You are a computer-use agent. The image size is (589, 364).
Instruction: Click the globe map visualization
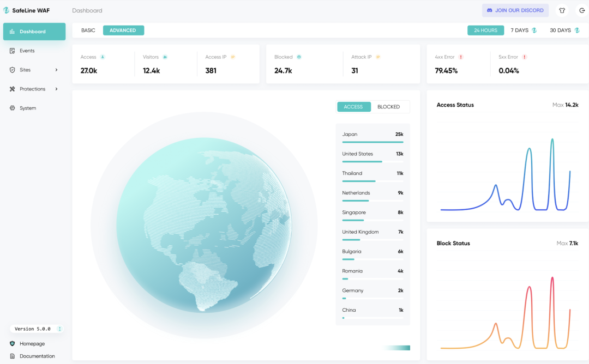click(204, 225)
